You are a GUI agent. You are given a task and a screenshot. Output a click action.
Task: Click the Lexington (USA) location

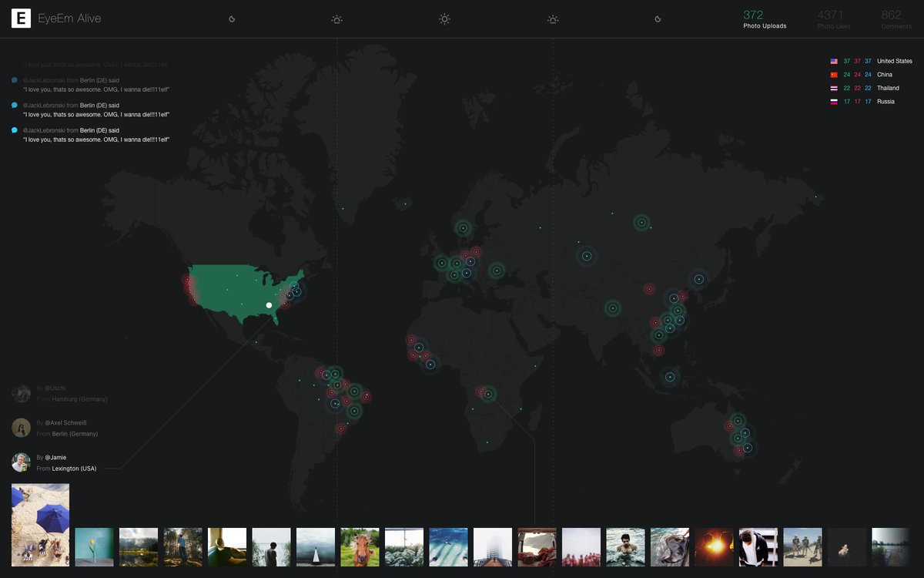coord(75,469)
